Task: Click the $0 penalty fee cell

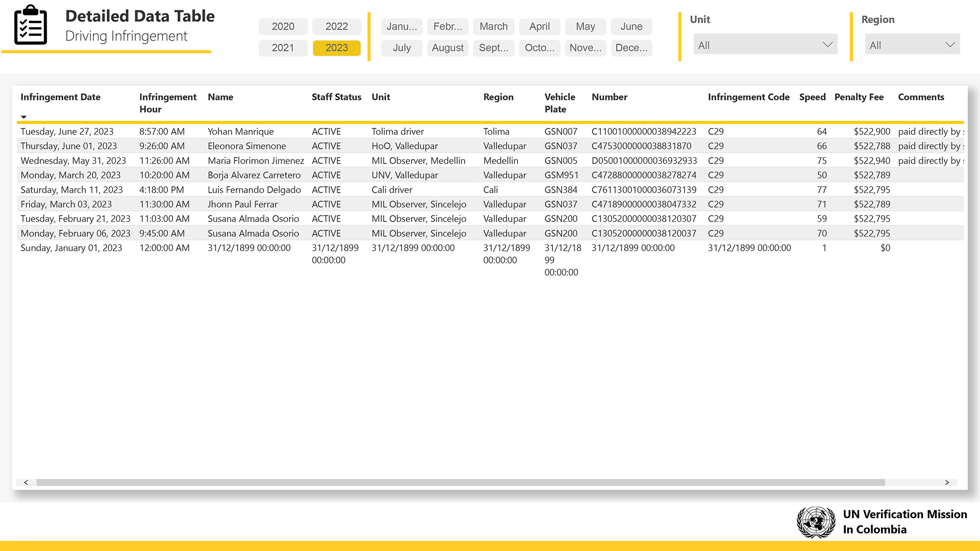Action: point(885,248)
